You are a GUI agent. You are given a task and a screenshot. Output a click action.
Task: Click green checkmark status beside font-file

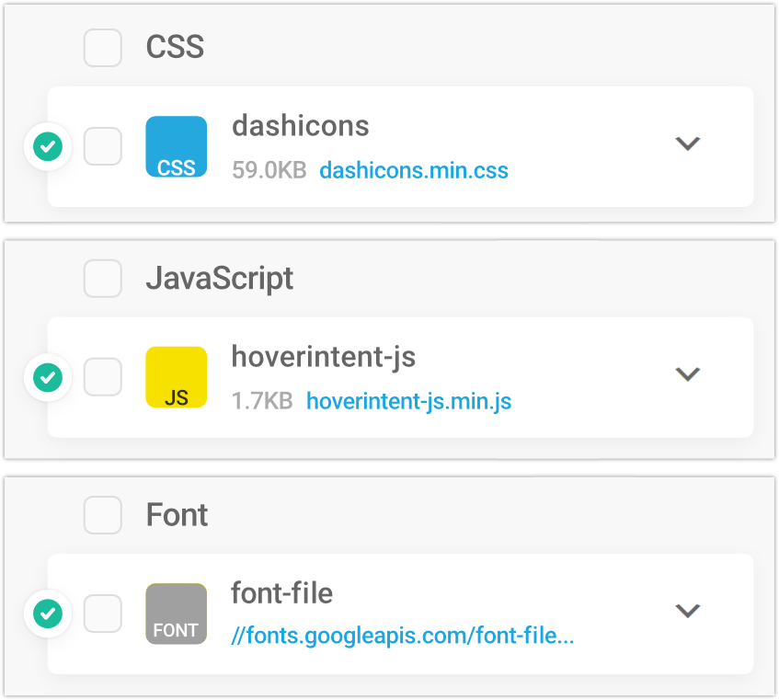47,614
